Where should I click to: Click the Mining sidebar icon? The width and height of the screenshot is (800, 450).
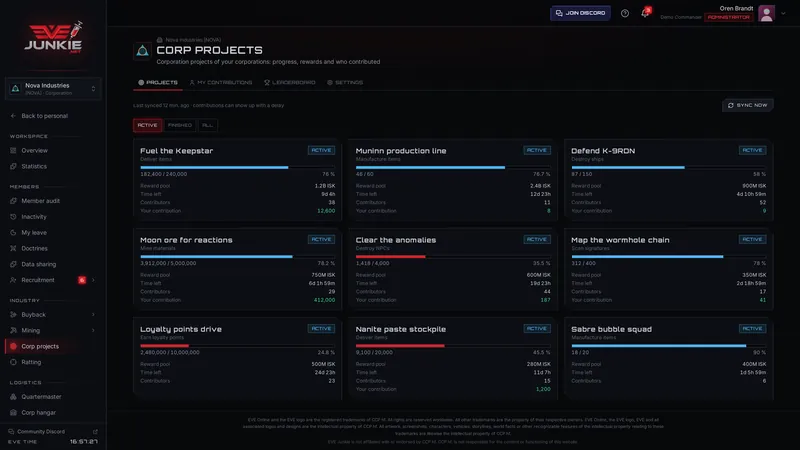click(x=13, y=331)
